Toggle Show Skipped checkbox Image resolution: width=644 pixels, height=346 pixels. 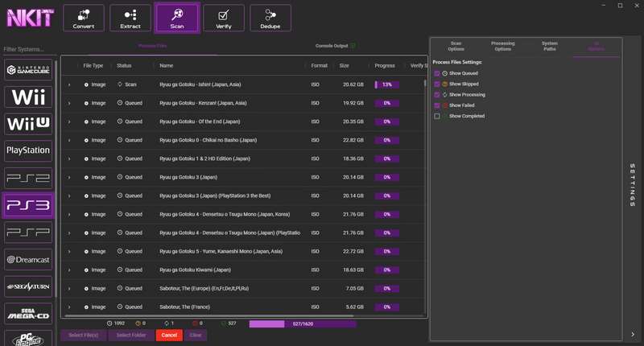[437, 84]
